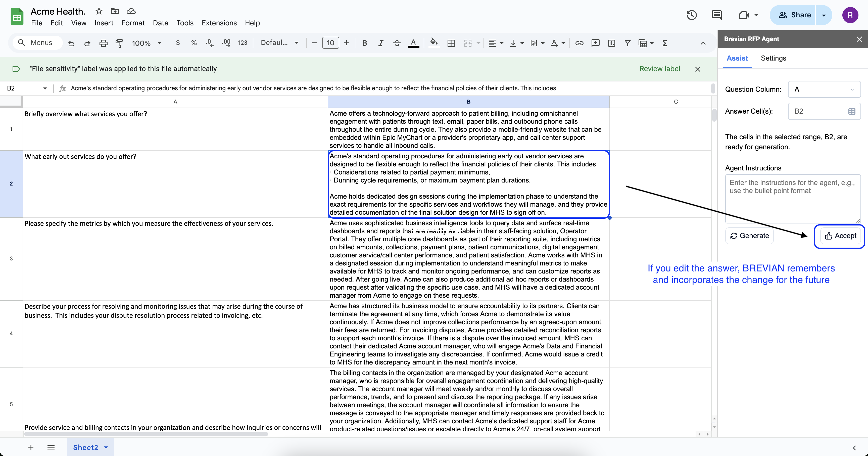Select column B header
The width and height of the screenshot is (868, 456).
click(x=468, y=102)
